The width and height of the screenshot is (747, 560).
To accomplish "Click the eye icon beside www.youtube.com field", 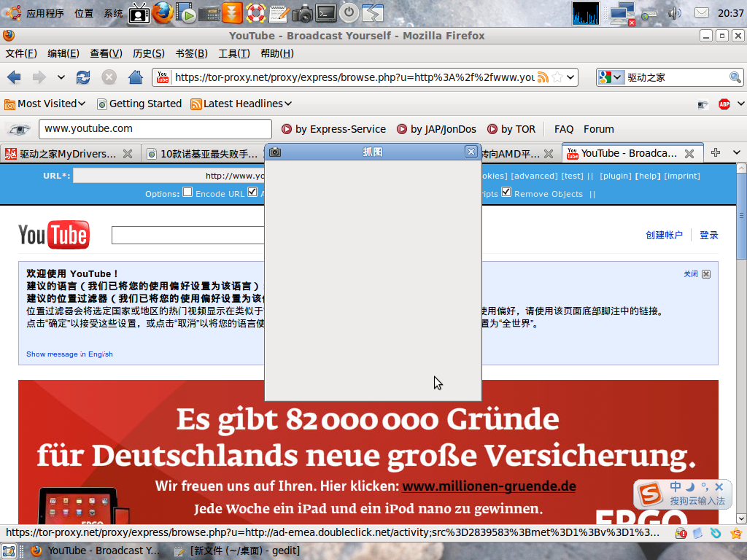I will point(19,129).
